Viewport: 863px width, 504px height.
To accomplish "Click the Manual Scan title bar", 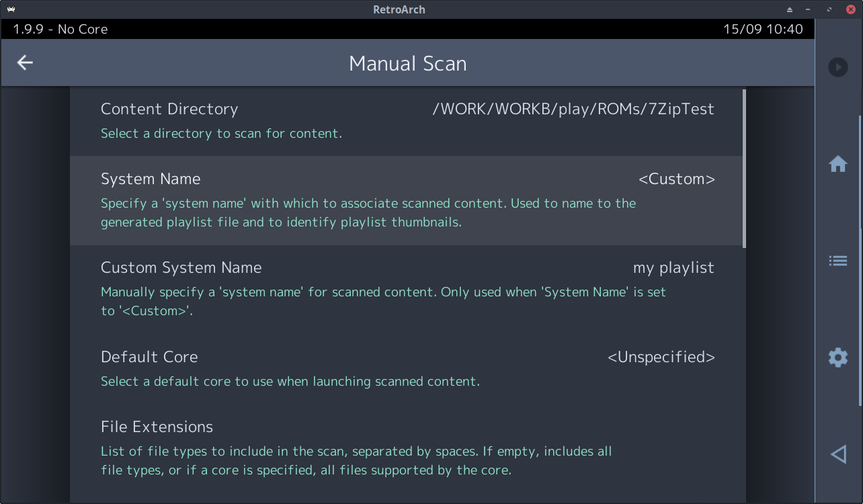I will tap(407, 62).
